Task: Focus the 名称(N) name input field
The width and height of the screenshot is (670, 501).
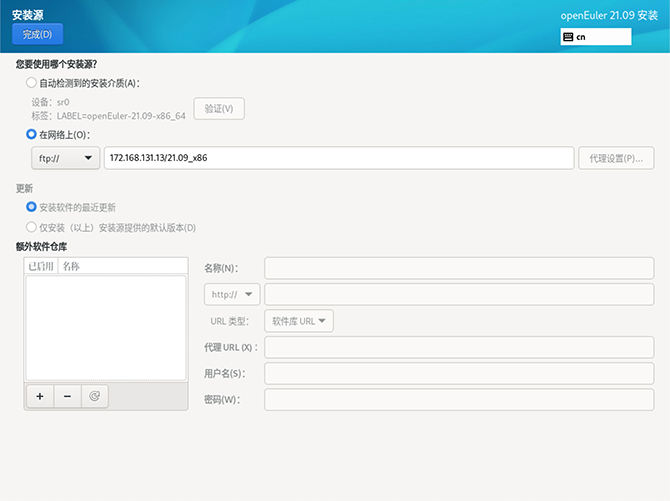Action: coord(459,268)
